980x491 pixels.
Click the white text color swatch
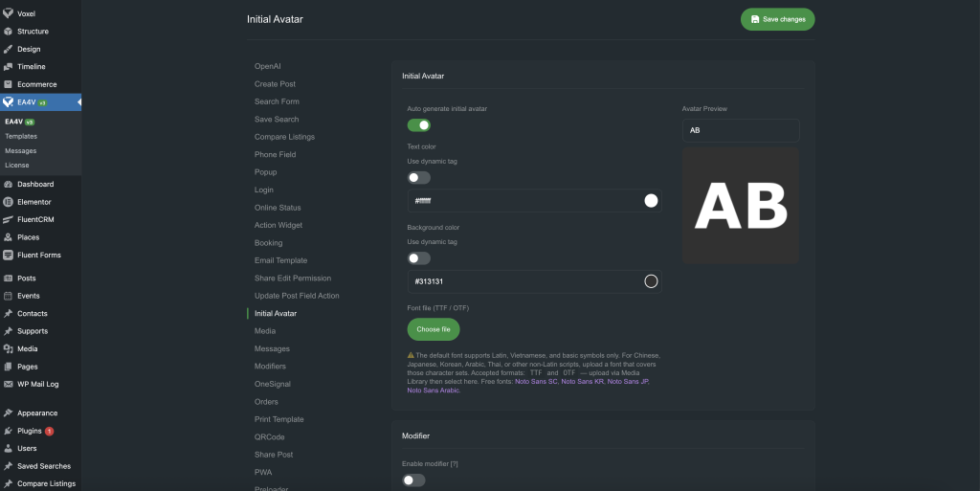click(651, 200)
